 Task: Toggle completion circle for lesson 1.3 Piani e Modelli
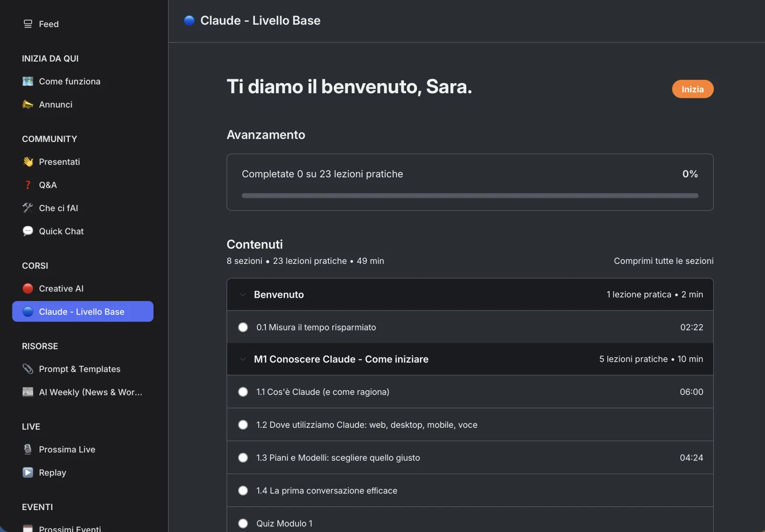pyautogui.click(x=243, y=458)
